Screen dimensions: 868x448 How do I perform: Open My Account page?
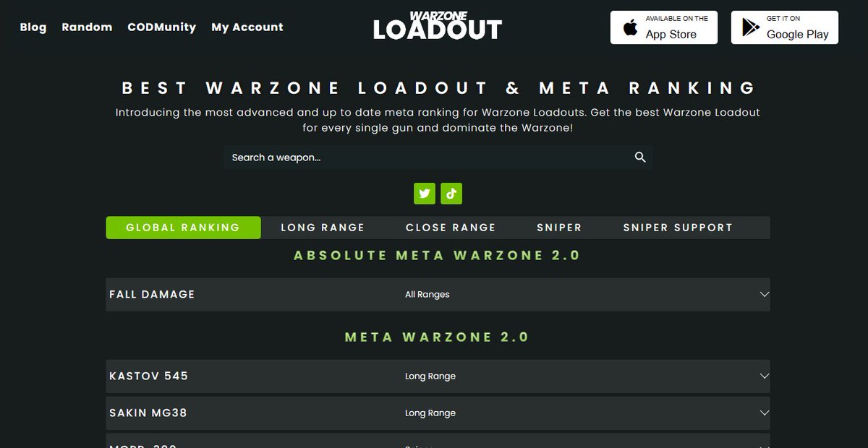pyautogui.click(x=247, y=27)
